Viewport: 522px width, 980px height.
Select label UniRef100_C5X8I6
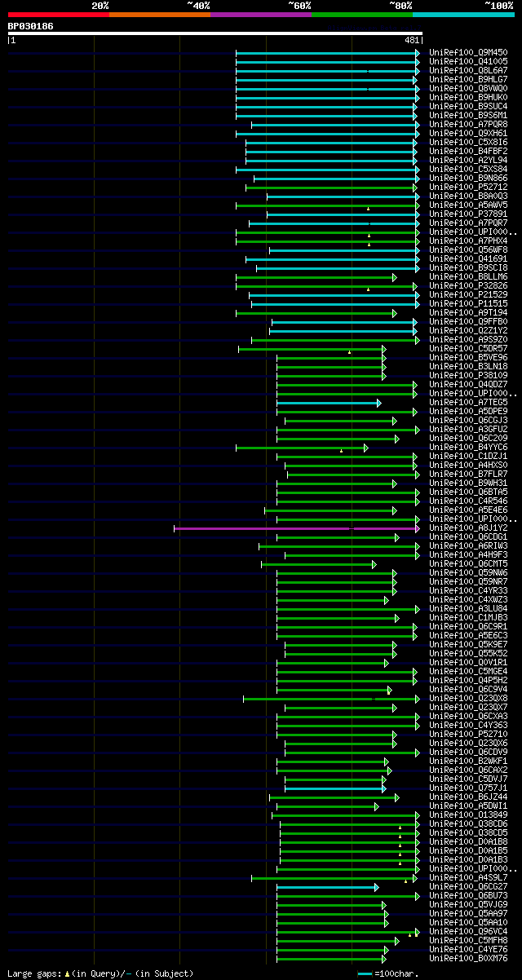tap(468, 142)
